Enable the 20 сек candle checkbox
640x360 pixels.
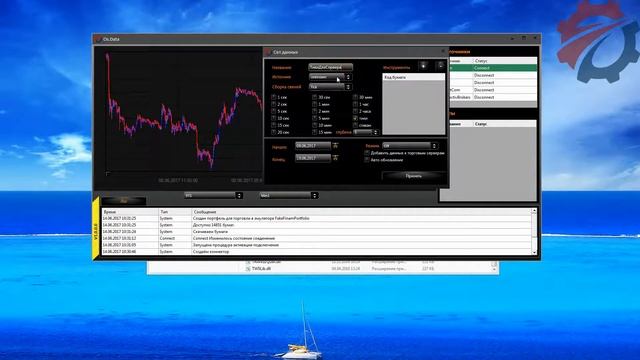coord(273,132)
